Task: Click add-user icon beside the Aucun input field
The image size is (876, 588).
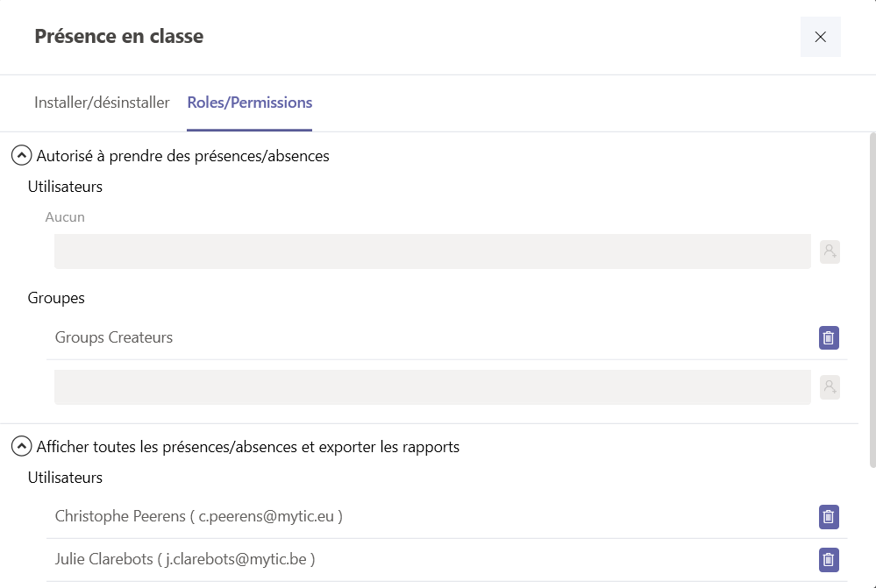Action: click(830, 251)
